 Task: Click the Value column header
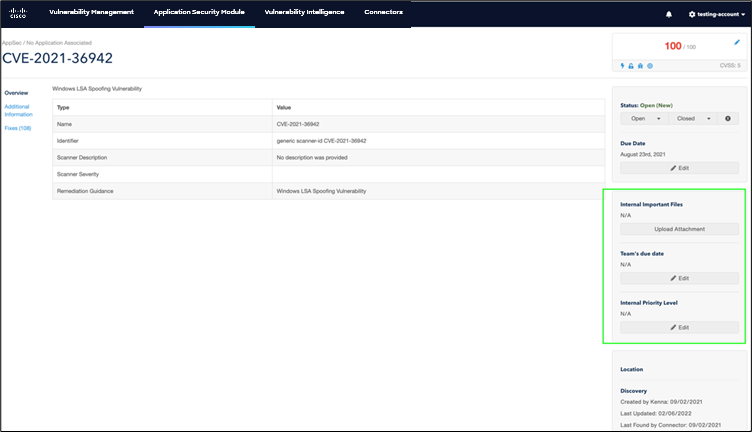[284, 108]
